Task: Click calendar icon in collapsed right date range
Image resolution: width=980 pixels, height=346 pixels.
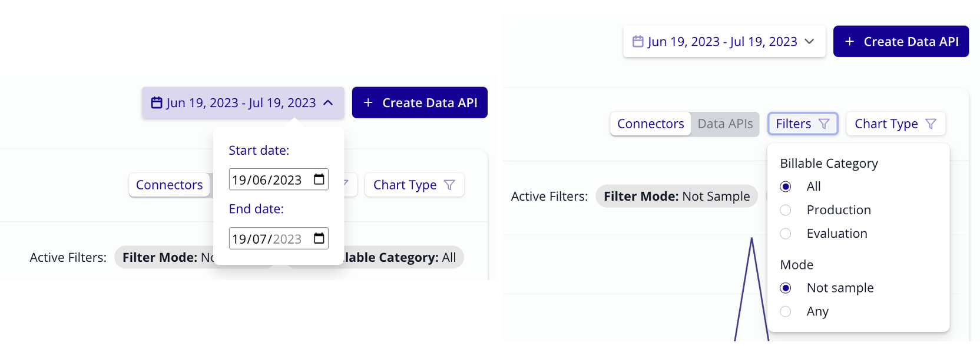Action: point(638,41)
